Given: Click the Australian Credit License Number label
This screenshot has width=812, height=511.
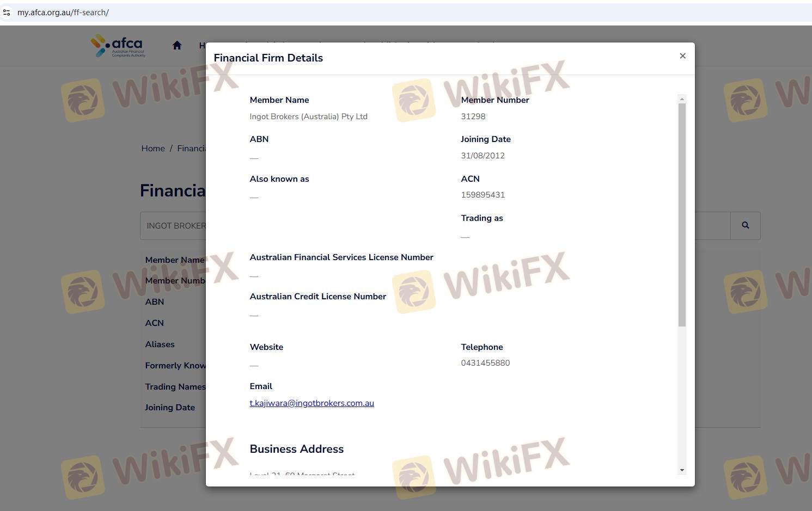Looking at the screenshot, I should pyautogui.click(x=318, y=297).
